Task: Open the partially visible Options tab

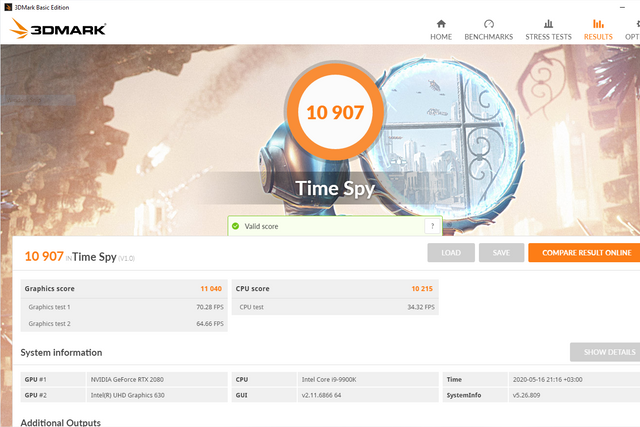Action: point(632,30)
